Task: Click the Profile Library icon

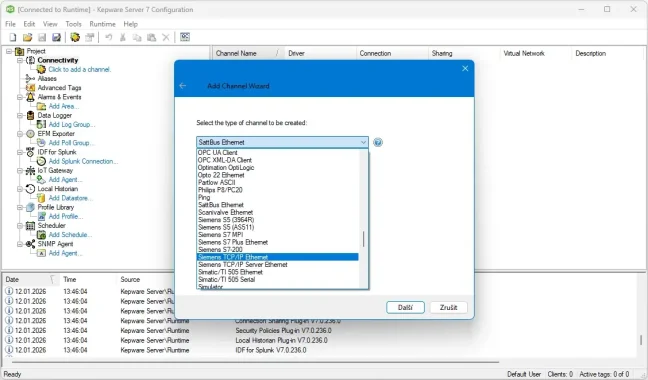Action: pyautogui.click(x=30, y=207)
